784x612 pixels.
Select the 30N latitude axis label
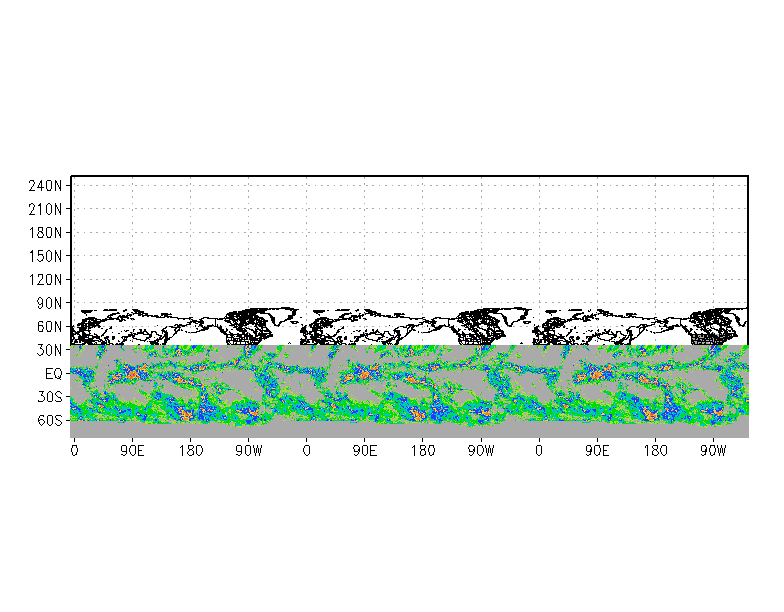pyautogui.click(x=49, y=350)
